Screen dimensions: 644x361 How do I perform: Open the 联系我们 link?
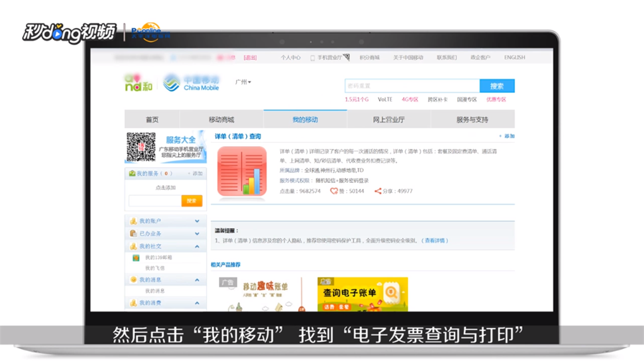click(447, 58)
